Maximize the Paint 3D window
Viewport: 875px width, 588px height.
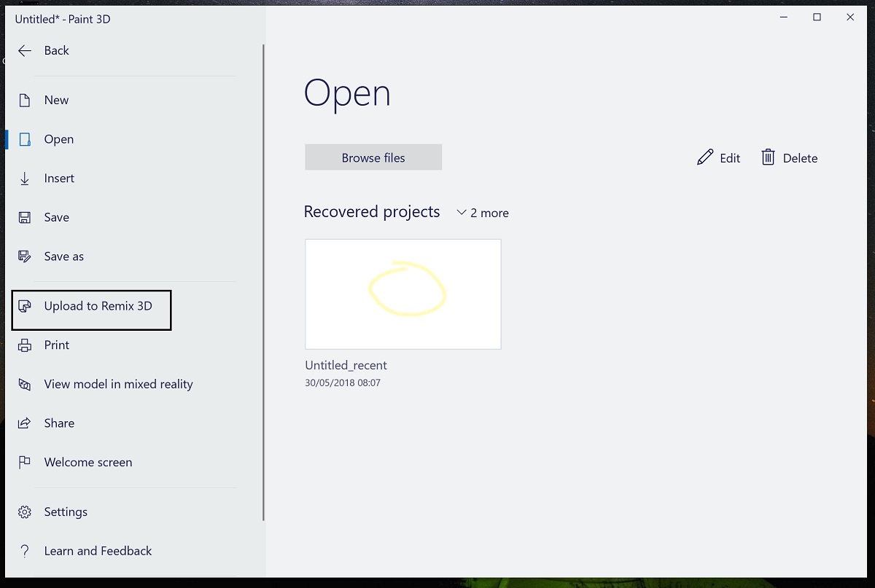[817, 17]
